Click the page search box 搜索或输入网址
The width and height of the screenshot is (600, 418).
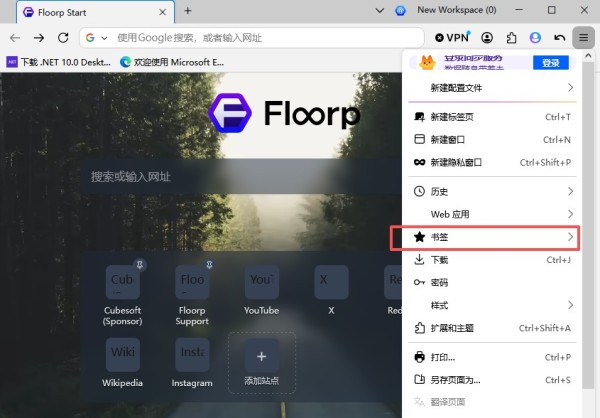(241, 176)
